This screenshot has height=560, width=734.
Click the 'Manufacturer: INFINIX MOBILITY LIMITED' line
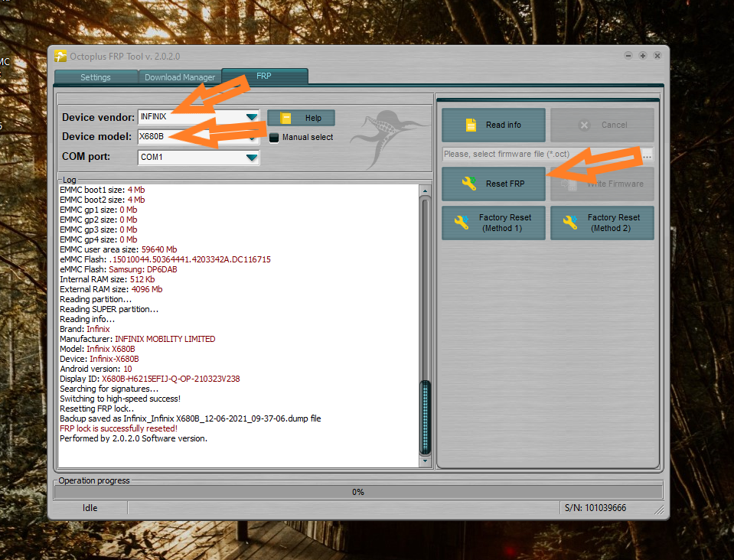tap(138, 339)
